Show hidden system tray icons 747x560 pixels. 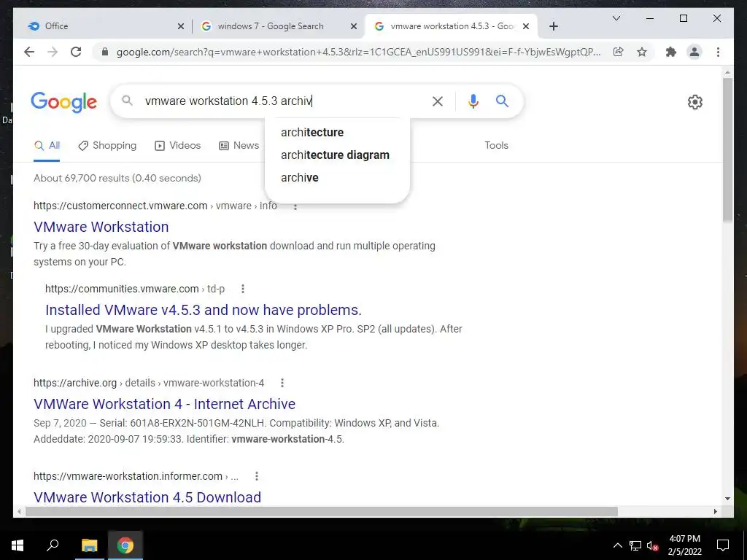pos(617,545)
